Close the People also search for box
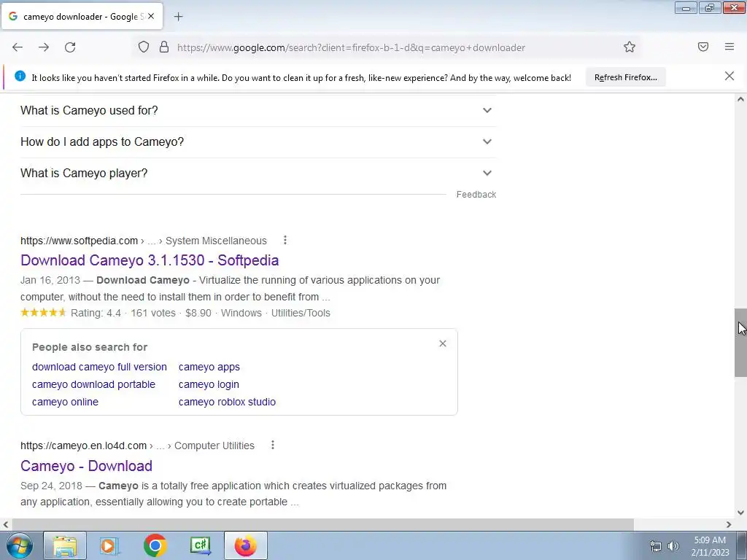This screenshot has height=560, width=747. point(443,344)
